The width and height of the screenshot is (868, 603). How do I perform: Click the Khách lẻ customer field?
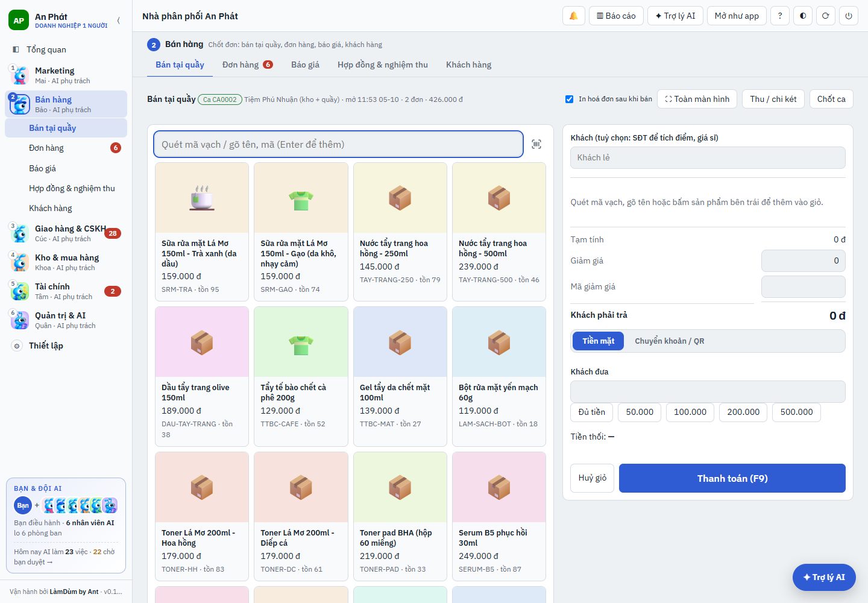coord(708,157)
